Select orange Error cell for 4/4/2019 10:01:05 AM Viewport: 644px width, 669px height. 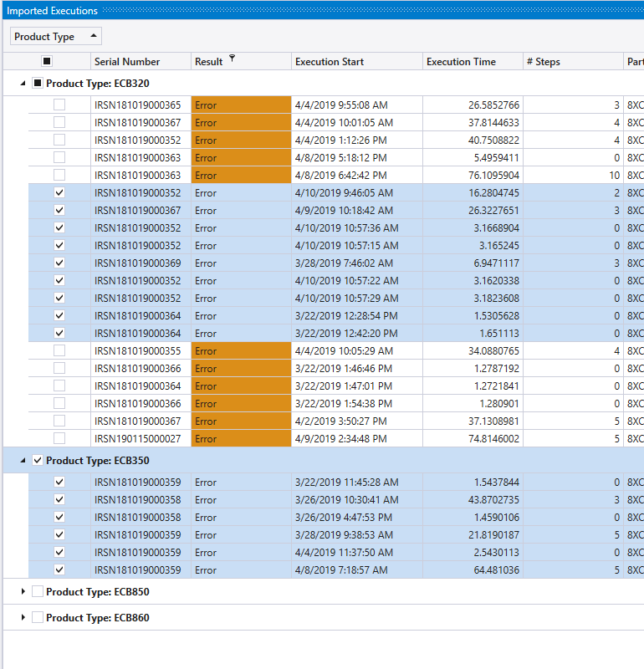pos(241,122)
